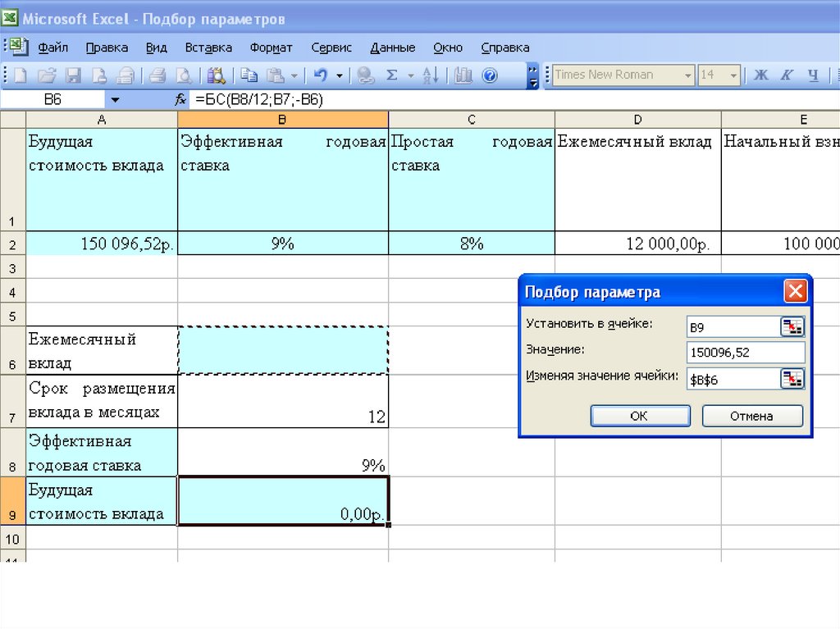Click the AutoSum sigma icon

point(391,75)
